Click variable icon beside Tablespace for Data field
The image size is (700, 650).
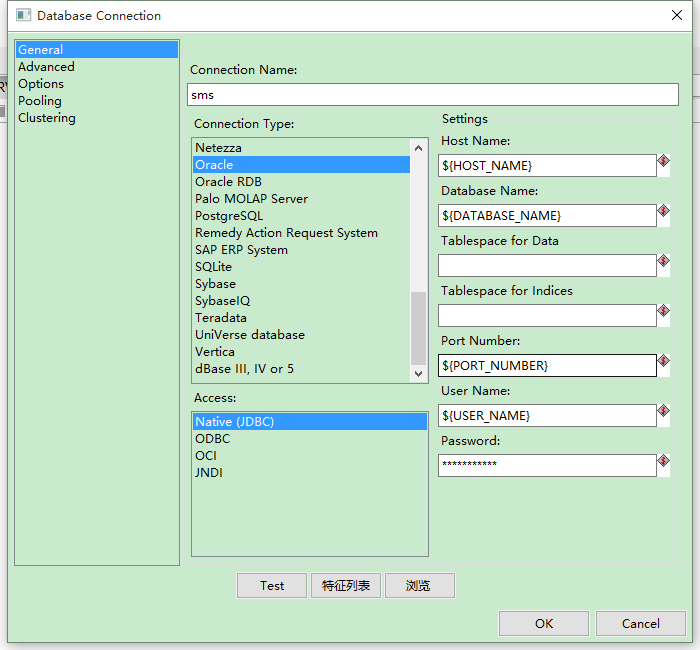(663, 261)
